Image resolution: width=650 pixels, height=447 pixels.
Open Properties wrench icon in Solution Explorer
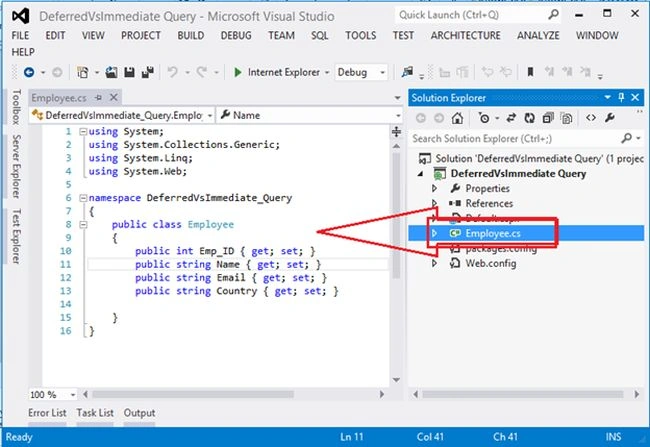(609, 118)
